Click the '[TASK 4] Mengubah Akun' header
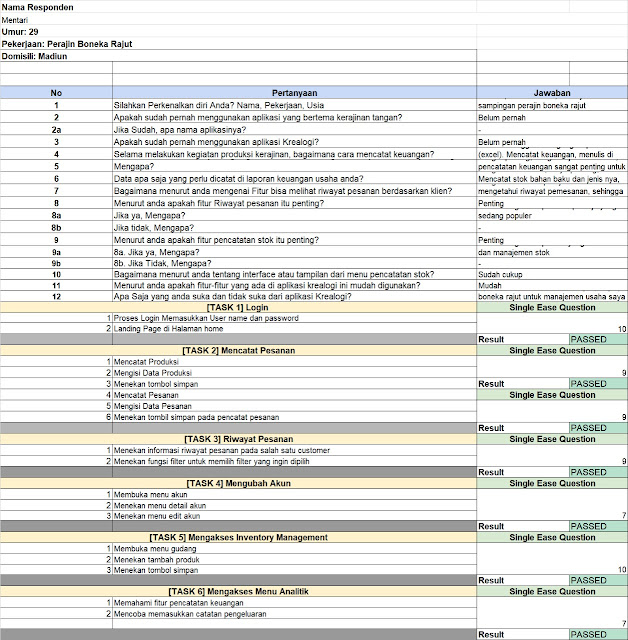Image resolution: width=628 pixels, height=640 pixels. [x=238, y=483]
